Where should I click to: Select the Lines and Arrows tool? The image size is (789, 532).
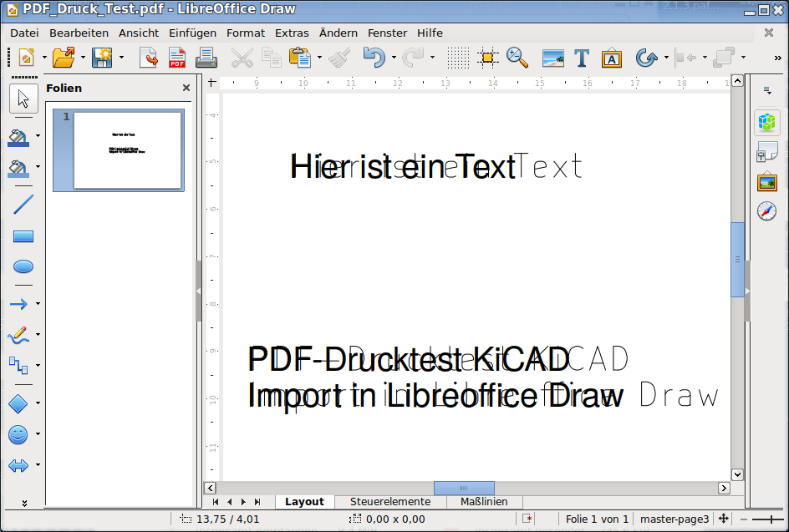pos(18,304)
